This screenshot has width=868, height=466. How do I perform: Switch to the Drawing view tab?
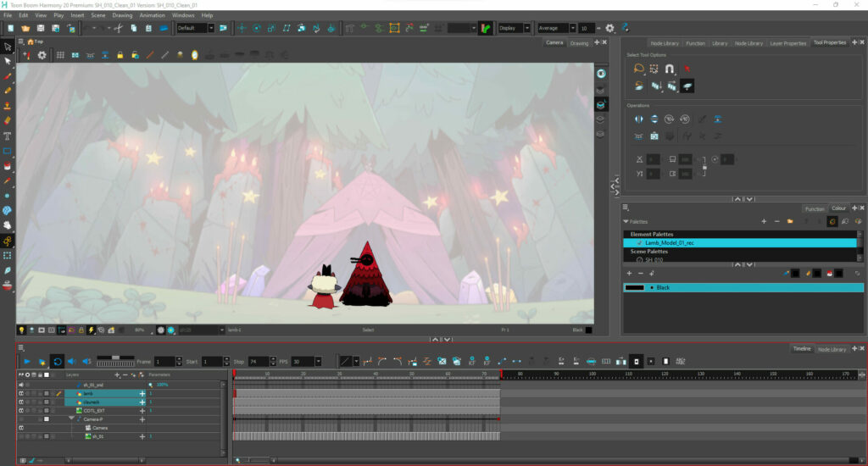(579, 43)
